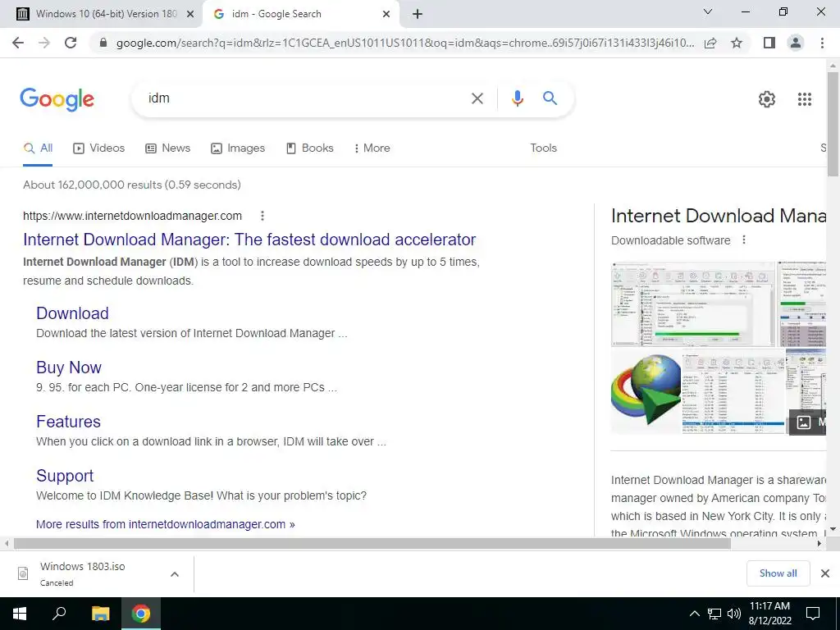Screen dimensions: 840x630
Task: Click the Show all downloads button
Action: point(778,573)
